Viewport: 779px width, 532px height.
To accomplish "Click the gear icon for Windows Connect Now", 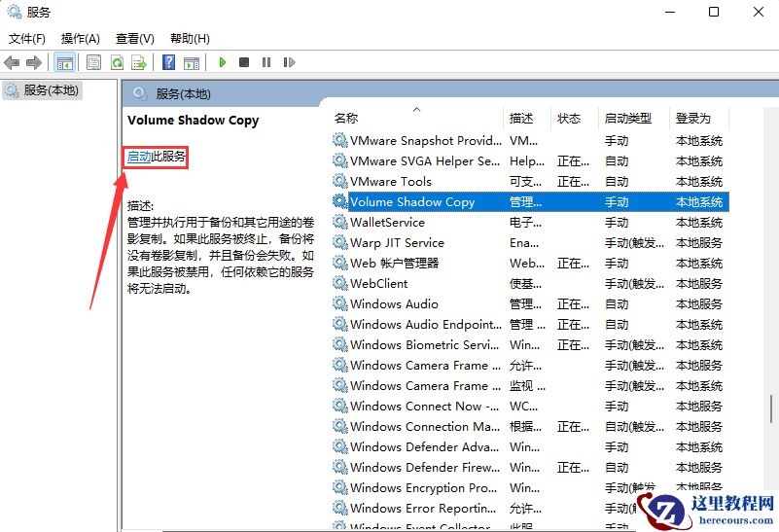I will (x=339, y=406).
